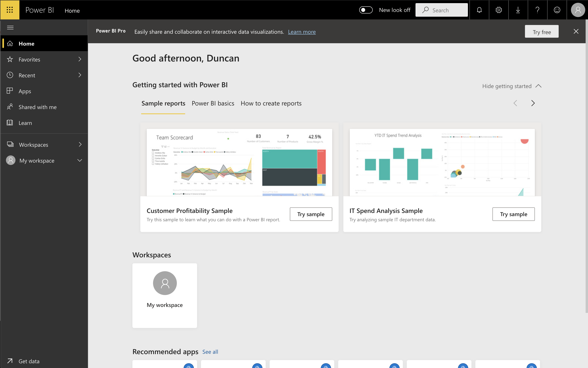This screenshot has height=368, width=588.
Task: Open the My workspace card
Action: point(165,295)
